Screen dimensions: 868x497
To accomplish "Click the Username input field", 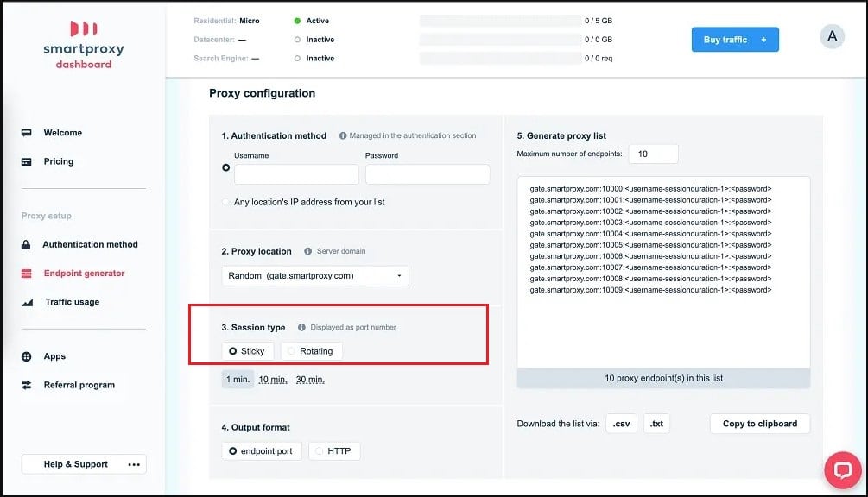I will tap(296, 174).
